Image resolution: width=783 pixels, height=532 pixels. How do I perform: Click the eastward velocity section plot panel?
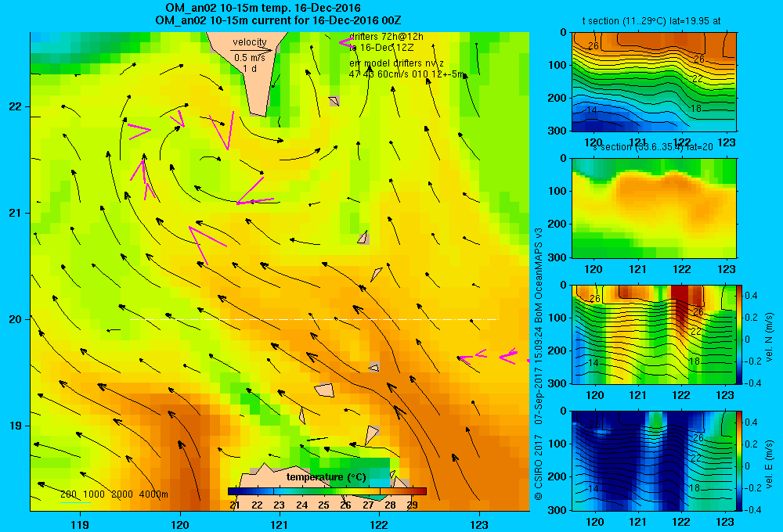(654, 461)
